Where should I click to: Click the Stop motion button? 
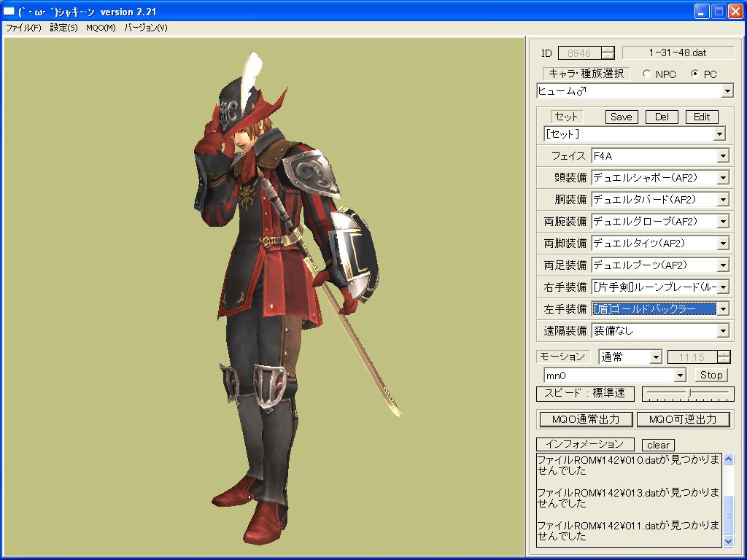coord(711,375)
